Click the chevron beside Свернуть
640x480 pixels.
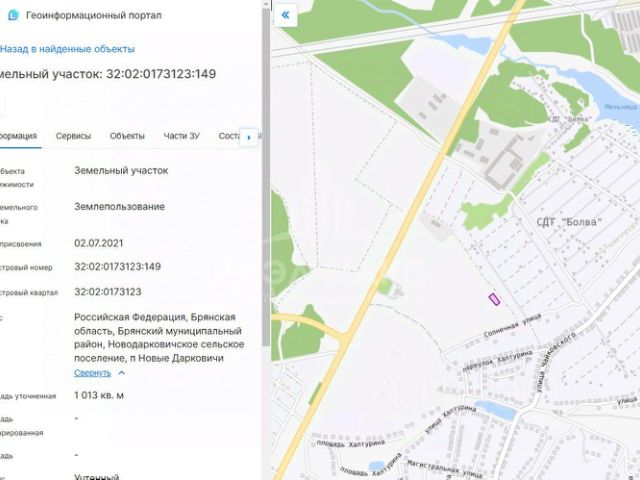(122, 373)
